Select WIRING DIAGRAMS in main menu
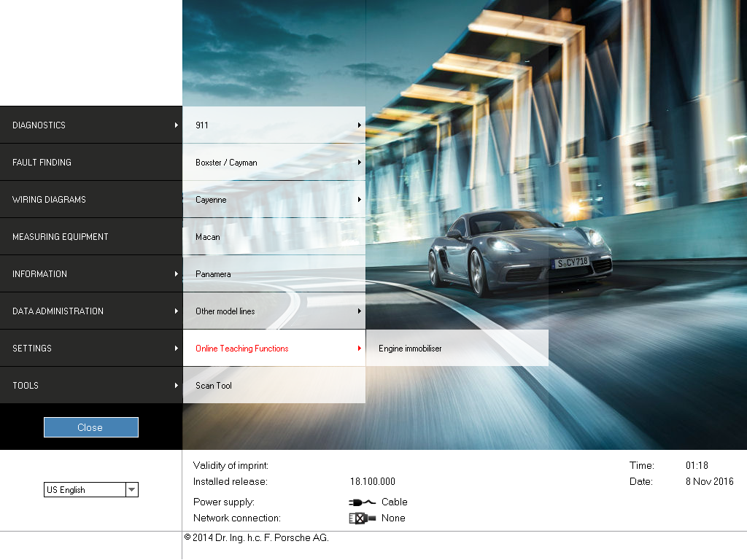This screenshot has height=560, width=747. pos(91,199)
